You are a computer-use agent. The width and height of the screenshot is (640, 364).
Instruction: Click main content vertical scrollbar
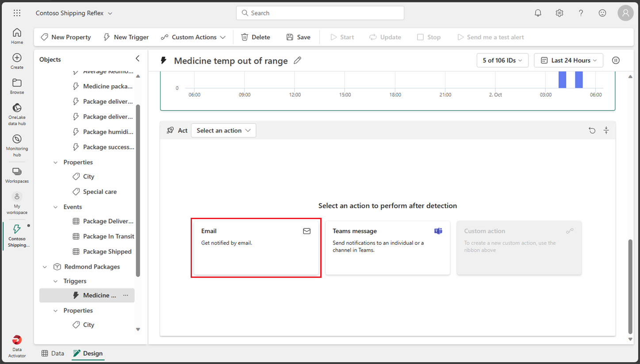630,286
